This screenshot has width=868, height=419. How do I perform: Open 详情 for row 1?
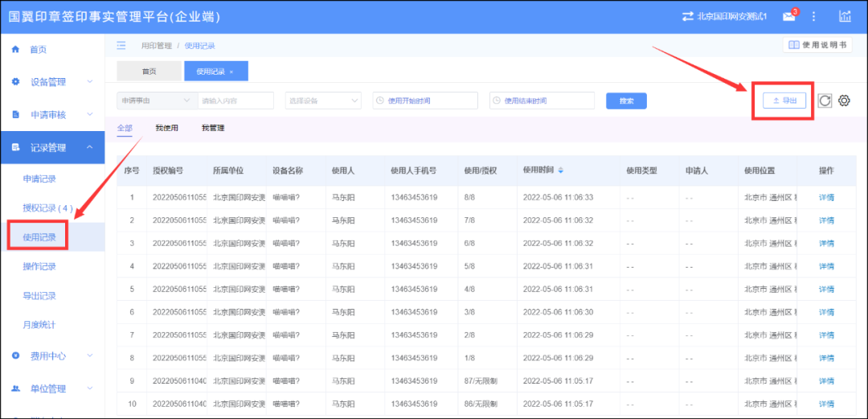point(826,197)
